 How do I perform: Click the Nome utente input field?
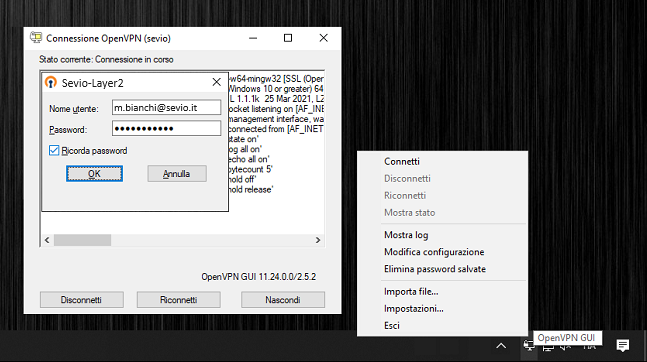166,107
